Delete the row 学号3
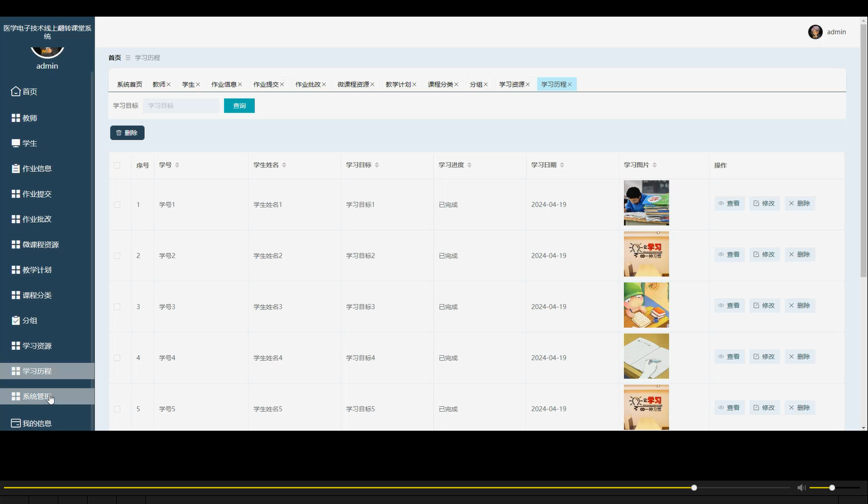The image size is (868, 504). coord(800,305)
